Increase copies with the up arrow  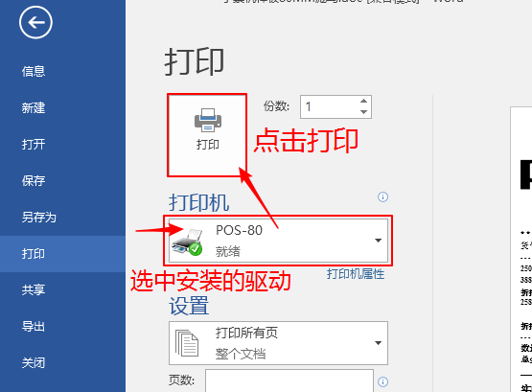[363, 101]
